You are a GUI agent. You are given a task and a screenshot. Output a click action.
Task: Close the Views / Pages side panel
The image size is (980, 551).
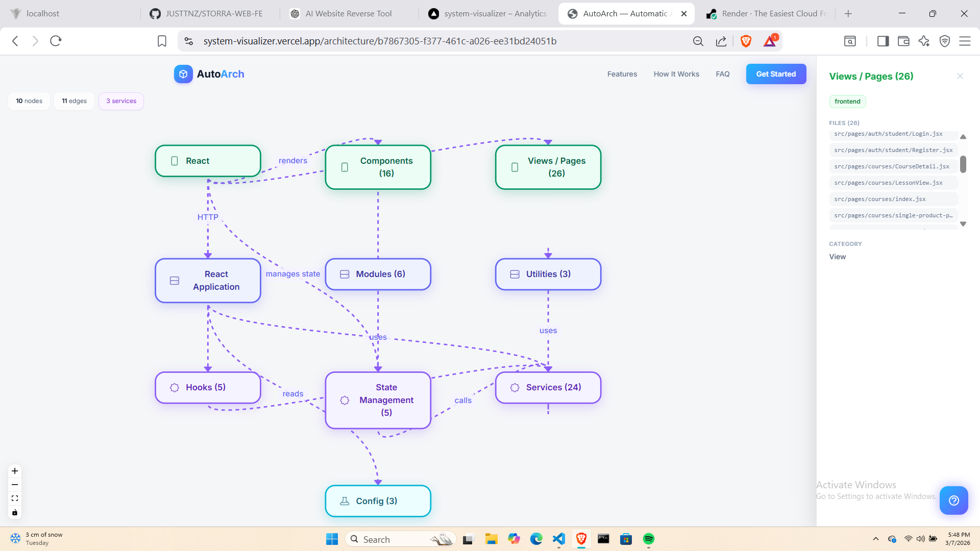pos(960,76)
